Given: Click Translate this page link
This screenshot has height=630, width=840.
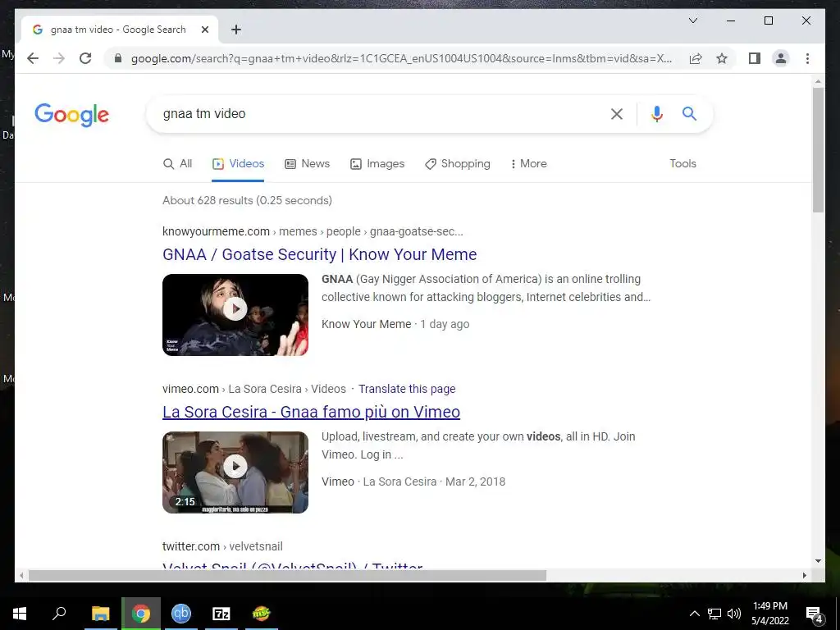Looking at the screenshot, I should pyautogui.click(x=407, y=389).
